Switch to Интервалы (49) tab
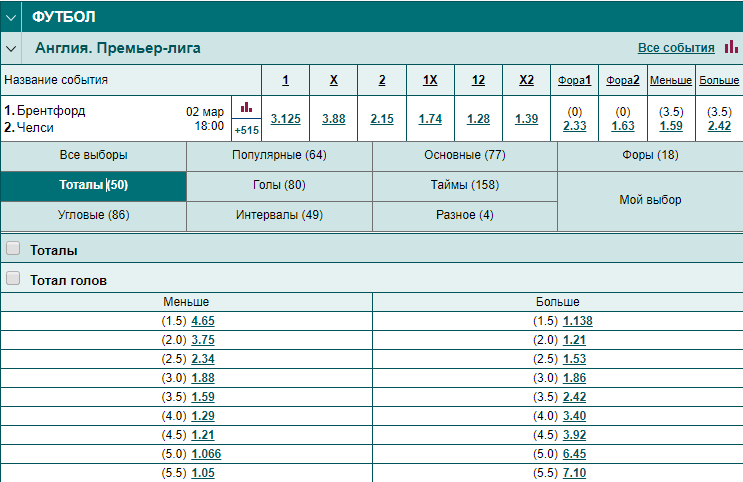 [279, 216]
